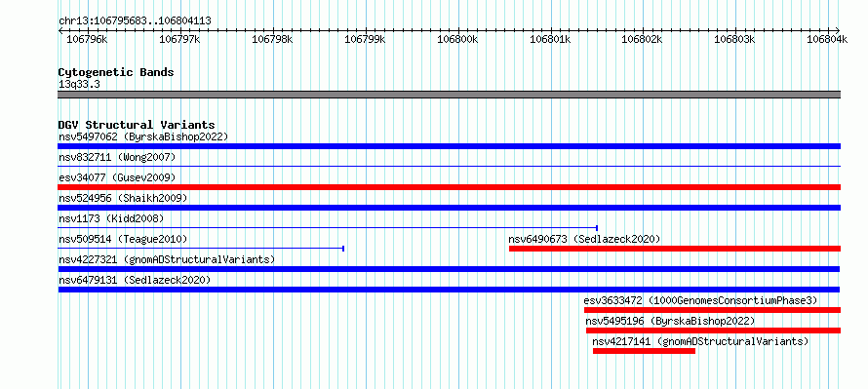
Task: Click the 106797k ruler tick label
Action: point(179,39)
